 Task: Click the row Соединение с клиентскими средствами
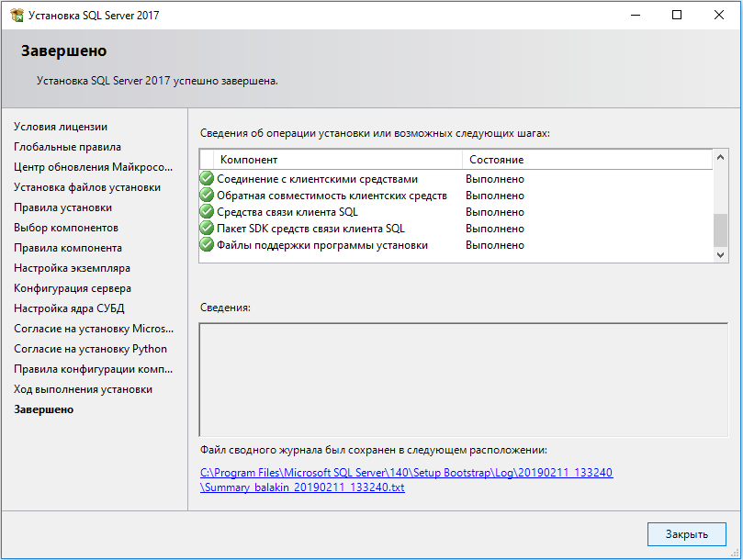(x=456, y=179)
